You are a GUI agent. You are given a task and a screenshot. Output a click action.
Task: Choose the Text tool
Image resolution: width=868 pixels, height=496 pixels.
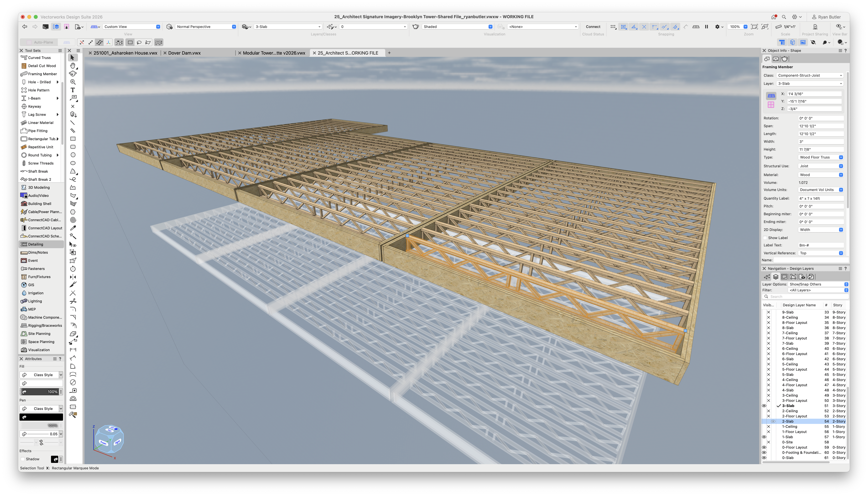73,90
